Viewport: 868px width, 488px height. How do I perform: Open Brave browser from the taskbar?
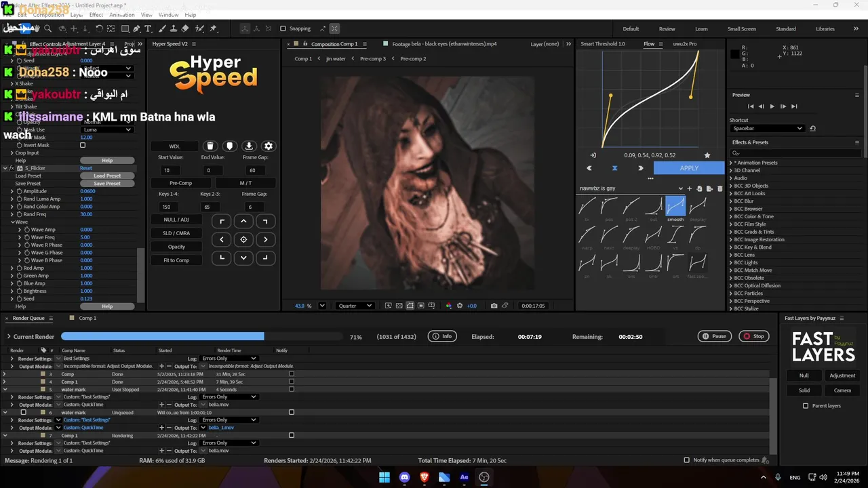(425, 477)
